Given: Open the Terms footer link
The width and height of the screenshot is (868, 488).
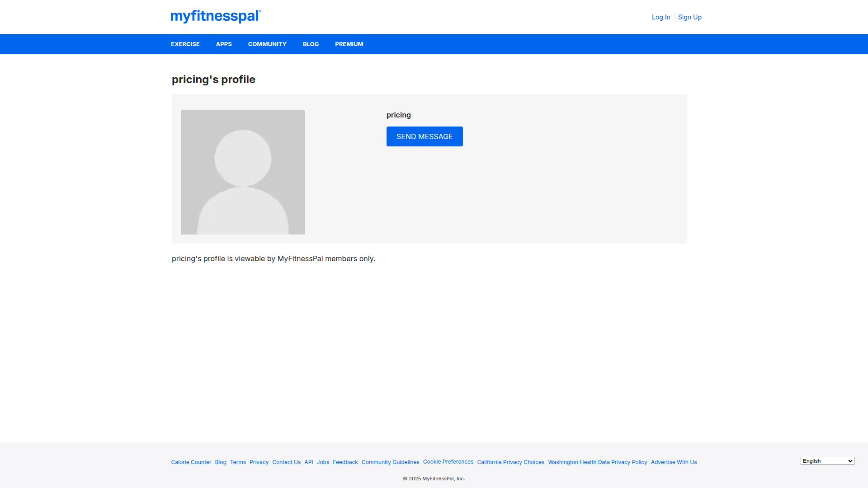Looking at the screenshot, I should coord(238,462).
